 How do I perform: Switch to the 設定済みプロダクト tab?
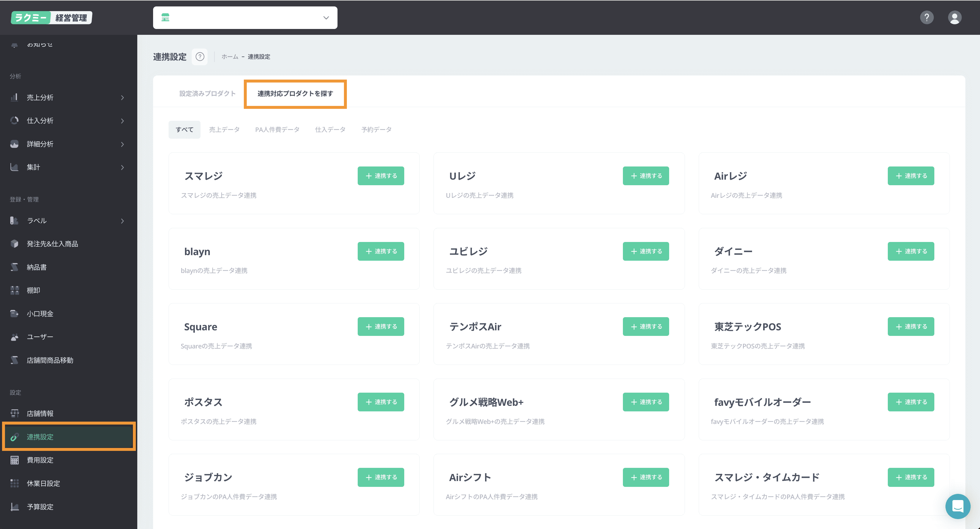click(207, 94)
